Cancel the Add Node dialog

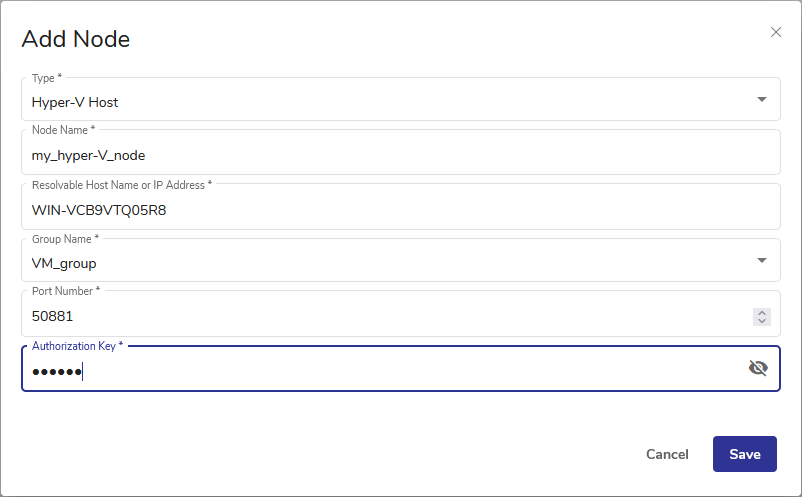click(x=667, y=454)
